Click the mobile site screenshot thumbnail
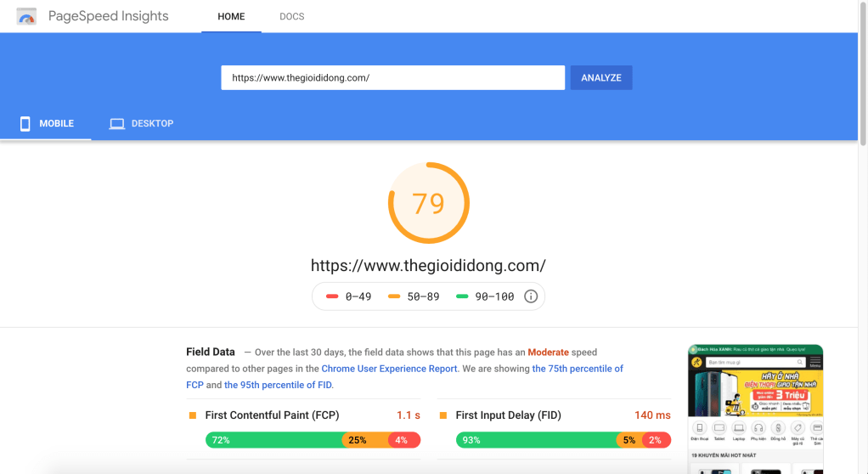 click(x=755, y=408)
